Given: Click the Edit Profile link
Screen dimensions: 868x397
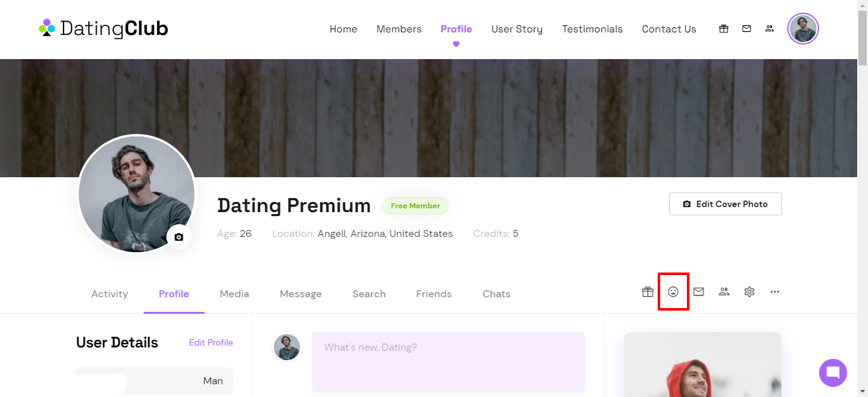Looking at the screenshot, I should click(x=211, y=342).
